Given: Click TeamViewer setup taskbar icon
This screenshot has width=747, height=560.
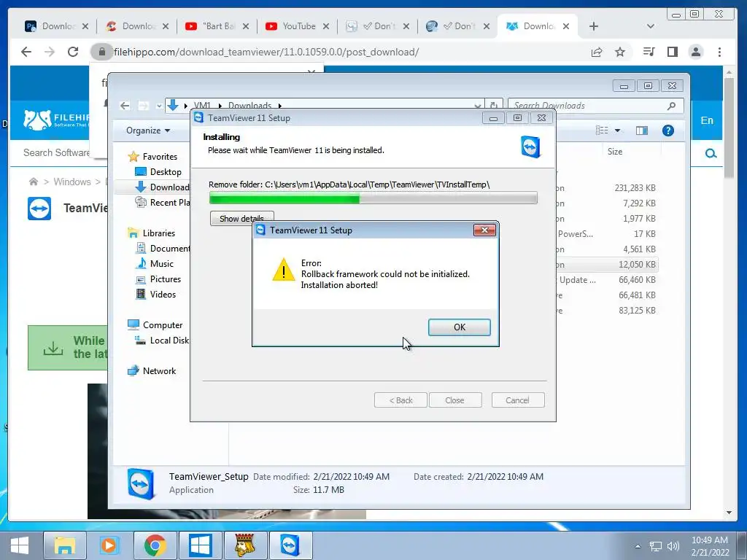Looking at the screenshot, I should pos(290,545).
